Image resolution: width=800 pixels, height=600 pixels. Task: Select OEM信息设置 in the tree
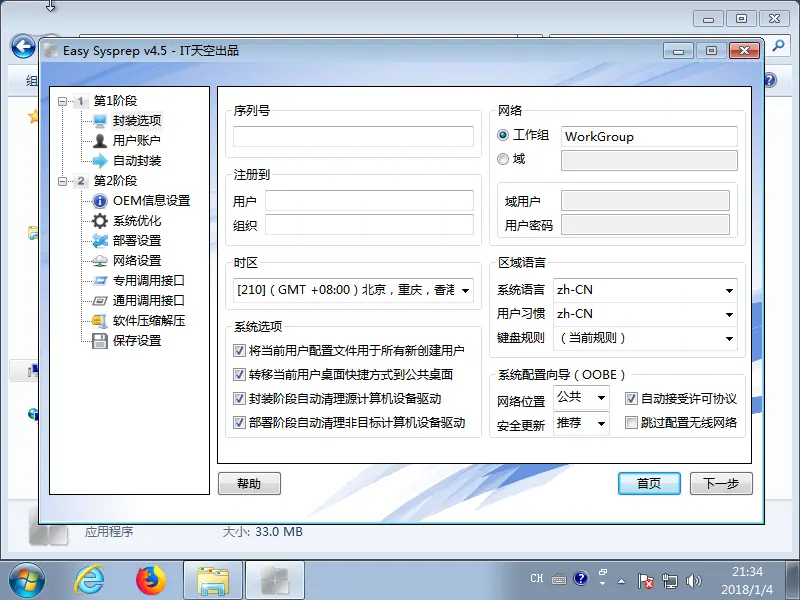[x=152, y=201]
